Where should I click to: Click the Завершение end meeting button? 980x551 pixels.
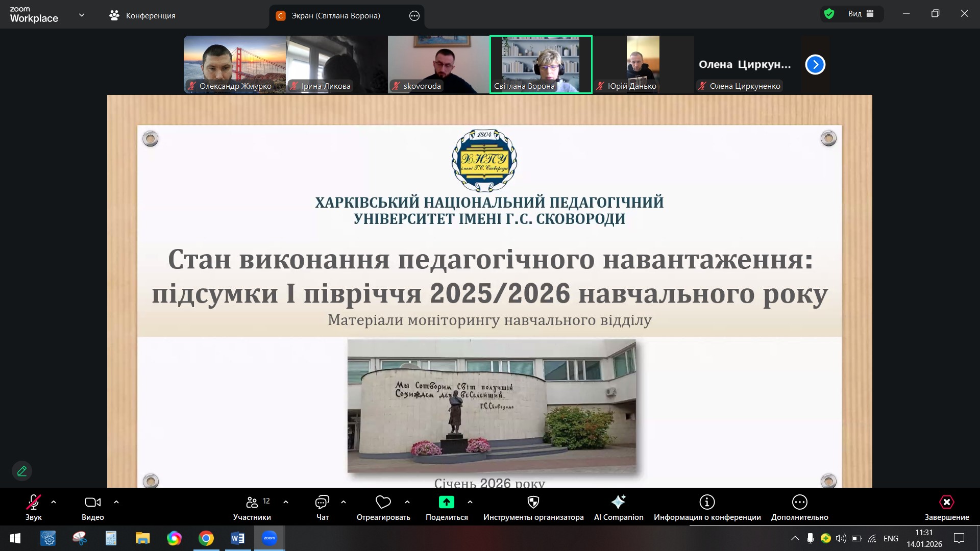point(946,503)
